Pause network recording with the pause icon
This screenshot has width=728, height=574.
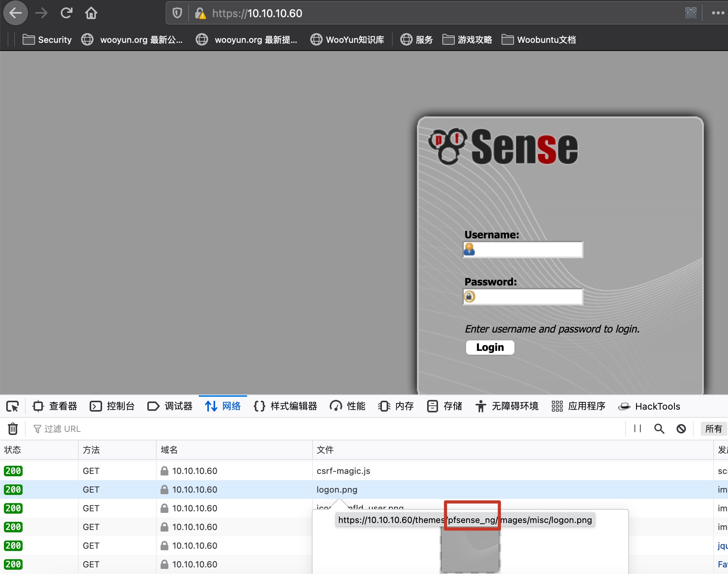tap(638, 429)
